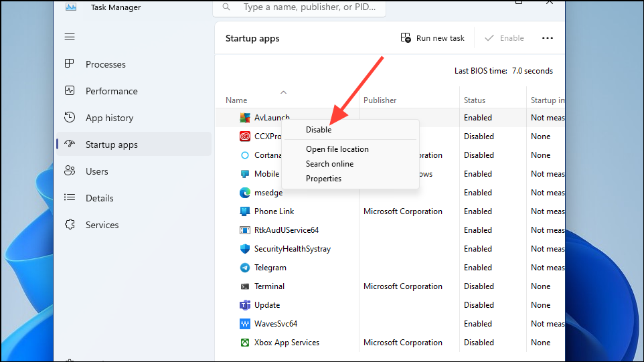Click the Teams Update icon

click(245, 305)
